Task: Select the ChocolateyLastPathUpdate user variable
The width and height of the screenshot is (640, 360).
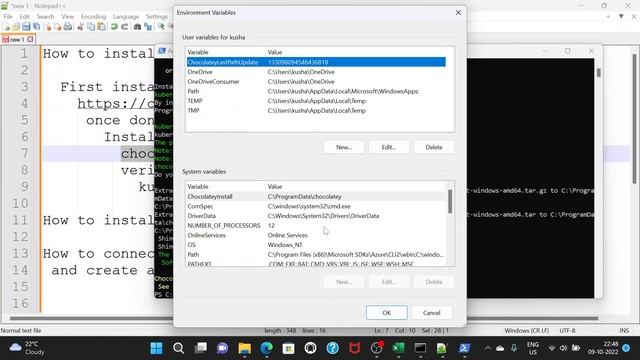Action: (316, 62)
